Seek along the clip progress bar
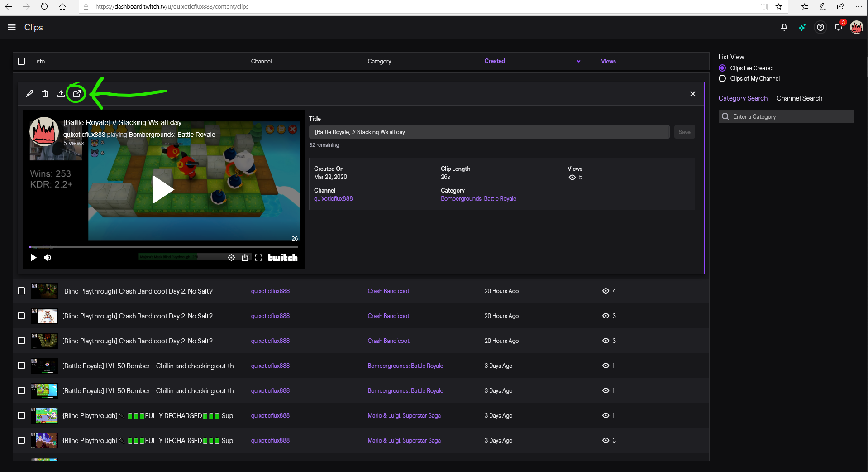Image resolution: width=868 pixels, height=472 pixels. [x=163, y=247]
